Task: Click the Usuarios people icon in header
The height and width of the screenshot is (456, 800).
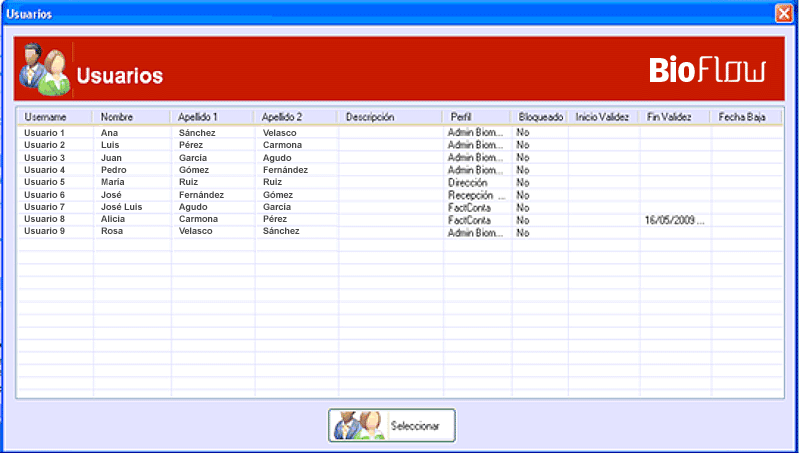Action: 45,69
